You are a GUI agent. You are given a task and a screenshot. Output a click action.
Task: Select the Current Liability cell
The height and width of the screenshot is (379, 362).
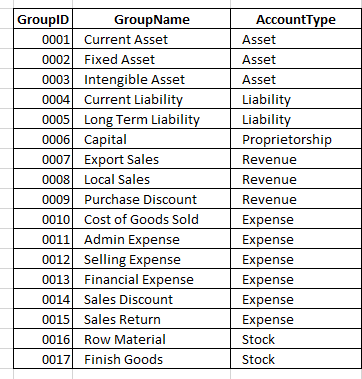(x=151, y=99)
